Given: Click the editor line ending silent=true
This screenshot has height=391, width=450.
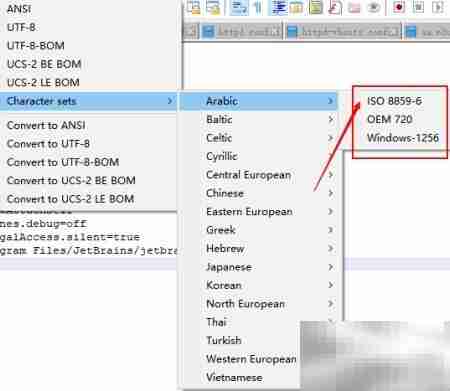Looking at the screenshot, I should tap(70, 237).
